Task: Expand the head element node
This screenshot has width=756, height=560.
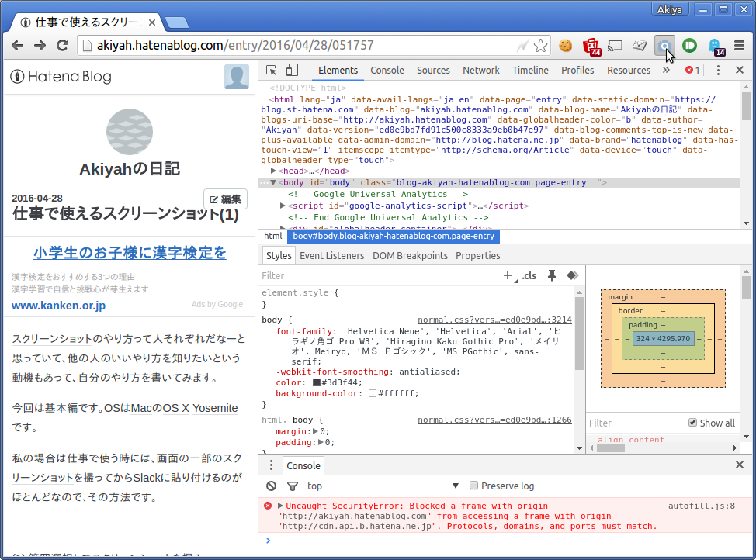Action: coord(273,171)
